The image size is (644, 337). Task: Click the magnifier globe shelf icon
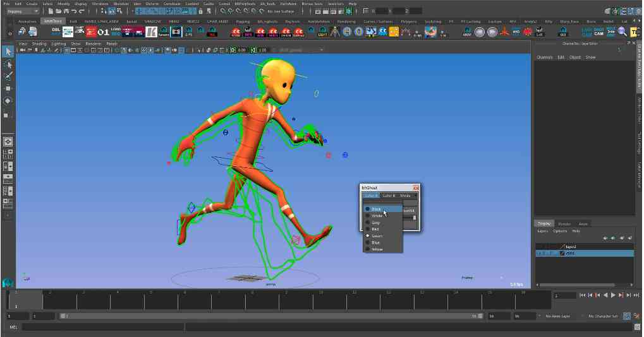coord(623,32)
